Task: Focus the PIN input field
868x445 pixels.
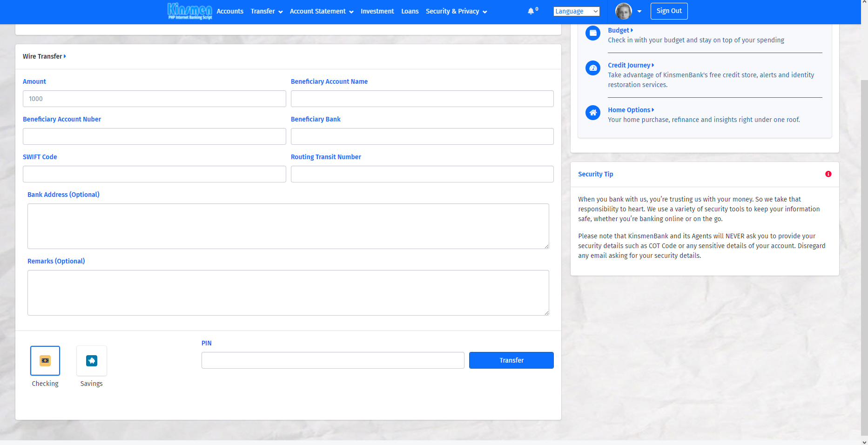Action: [333, 360]
